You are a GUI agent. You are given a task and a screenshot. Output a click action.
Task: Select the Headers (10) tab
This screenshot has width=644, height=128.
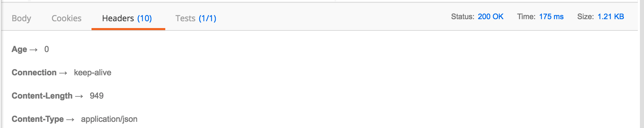tap(127, 18)
